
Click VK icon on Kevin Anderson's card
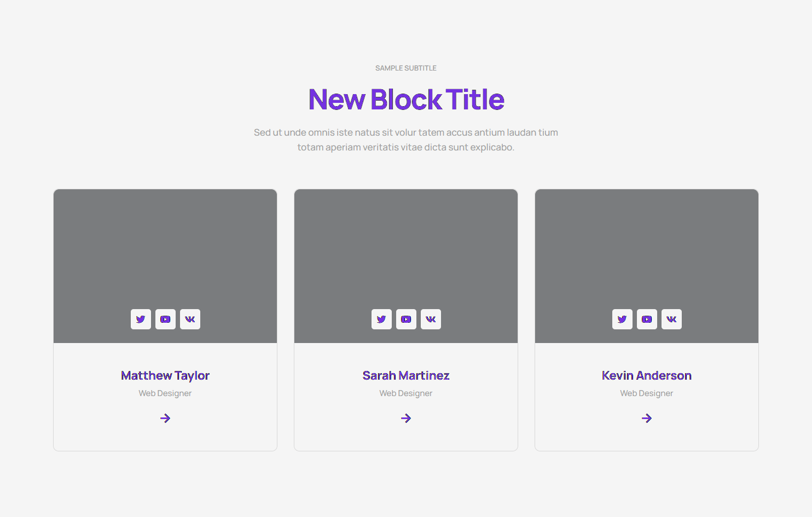pyautogui.click(x=671, y=319)
